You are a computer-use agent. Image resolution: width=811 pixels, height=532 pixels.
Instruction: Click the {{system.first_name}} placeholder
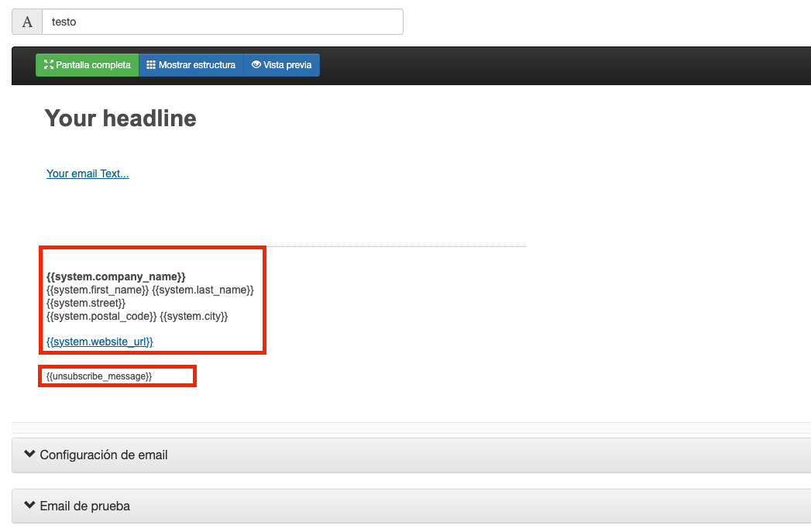click(x=98, y=290)
